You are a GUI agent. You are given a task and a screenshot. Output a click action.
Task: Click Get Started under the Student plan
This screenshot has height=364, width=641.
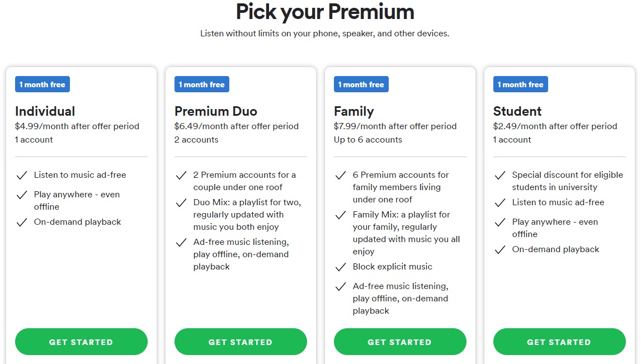(559, 342)
